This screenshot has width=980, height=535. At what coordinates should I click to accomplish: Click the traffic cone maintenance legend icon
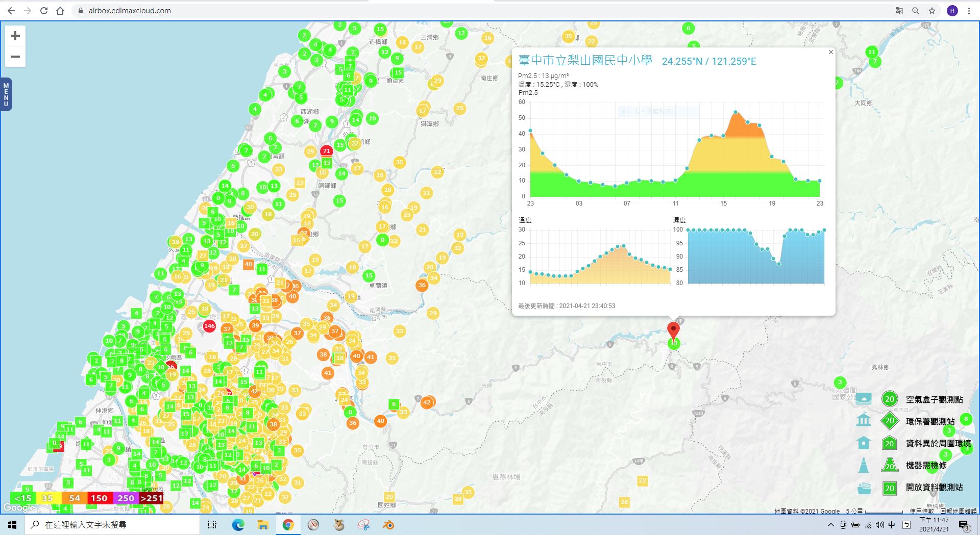click(864, 465)
